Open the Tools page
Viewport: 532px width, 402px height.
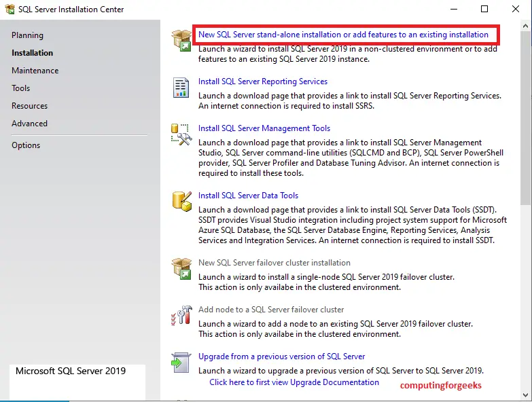(20, 88)
